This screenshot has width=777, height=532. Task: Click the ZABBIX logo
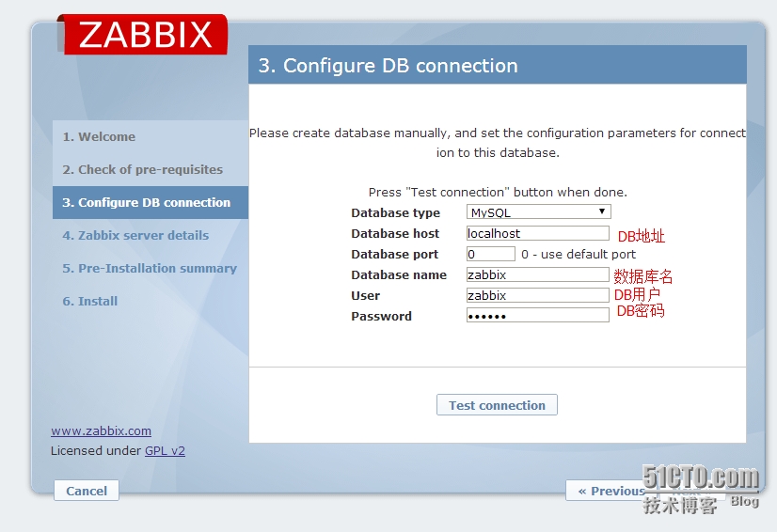coord(142,34)
